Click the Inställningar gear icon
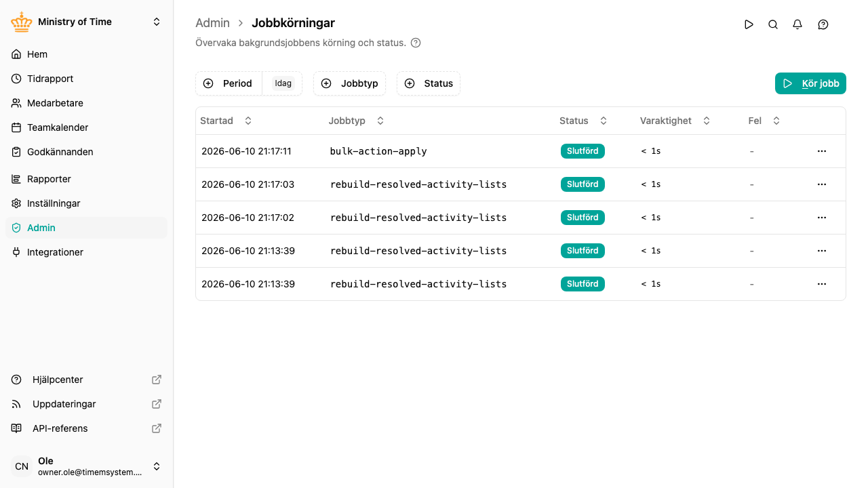Viewport: 868px width, 488px height. coord(16,203)
